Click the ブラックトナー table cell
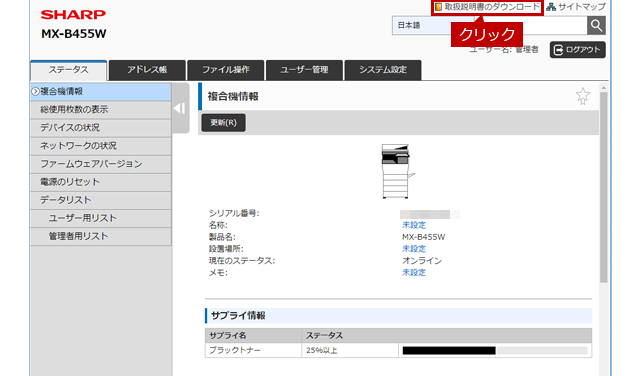640x376 pixels. (x=253, y=351)
